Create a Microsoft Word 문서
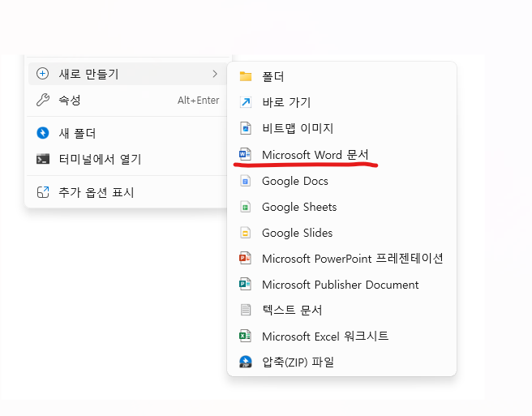Screen dimensions: 532x416 341,155
